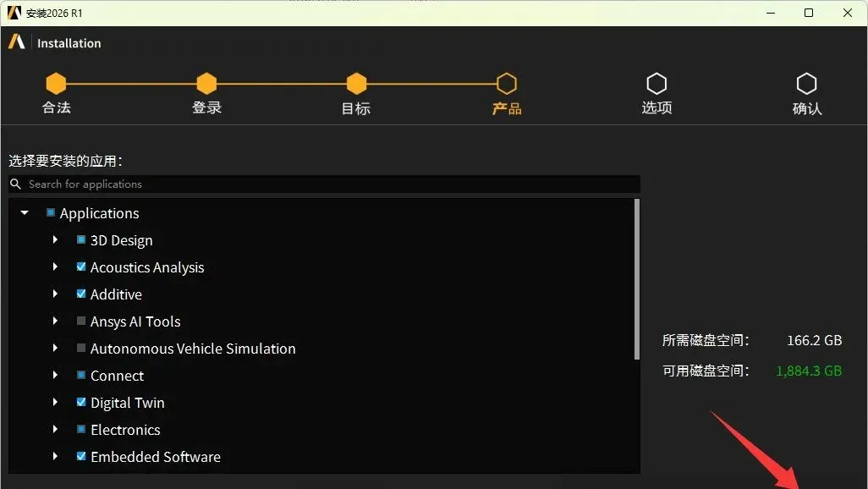Toggle the 3D Design checkbox
The height and width of the screenshot is (489, 868).
pos(81,239)
